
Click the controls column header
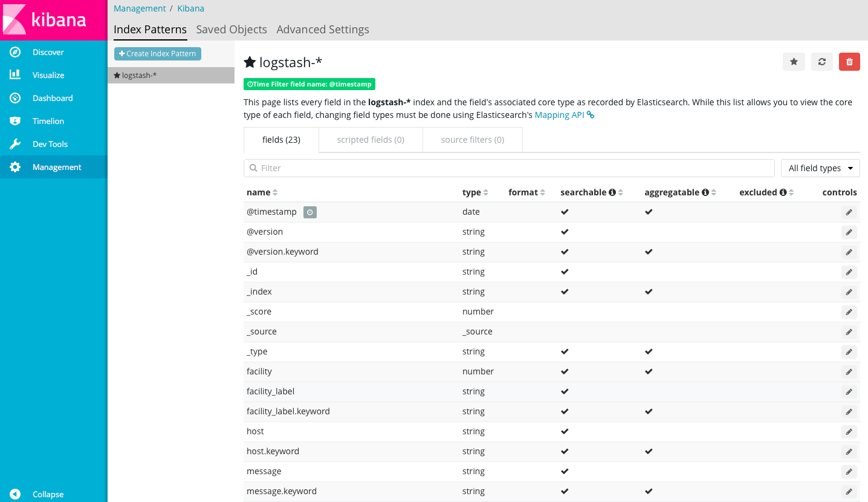840,192
